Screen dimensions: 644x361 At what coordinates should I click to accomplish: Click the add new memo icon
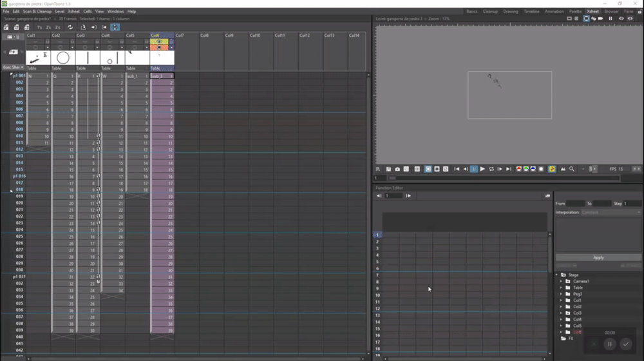[x=13, y=52]
